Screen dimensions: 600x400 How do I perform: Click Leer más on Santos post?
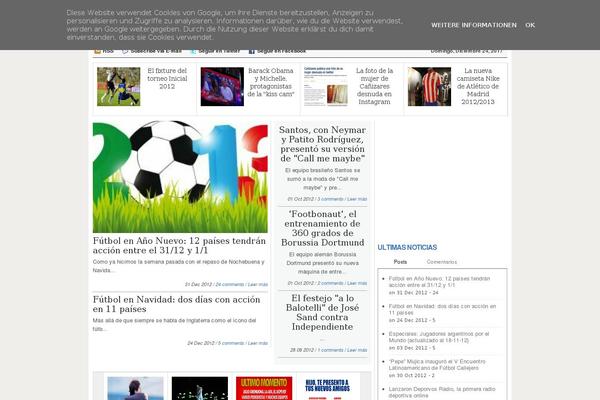coord(357,199)
